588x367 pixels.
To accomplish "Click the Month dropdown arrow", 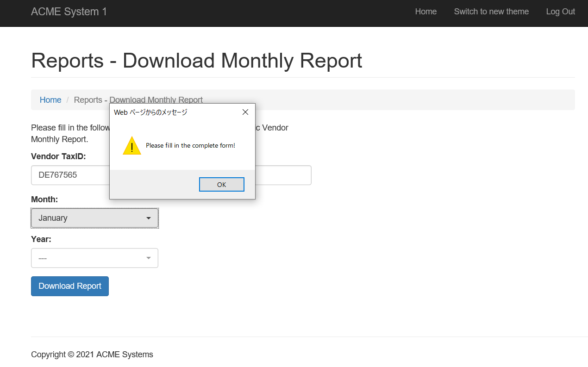I will click(x=149, y=218).
